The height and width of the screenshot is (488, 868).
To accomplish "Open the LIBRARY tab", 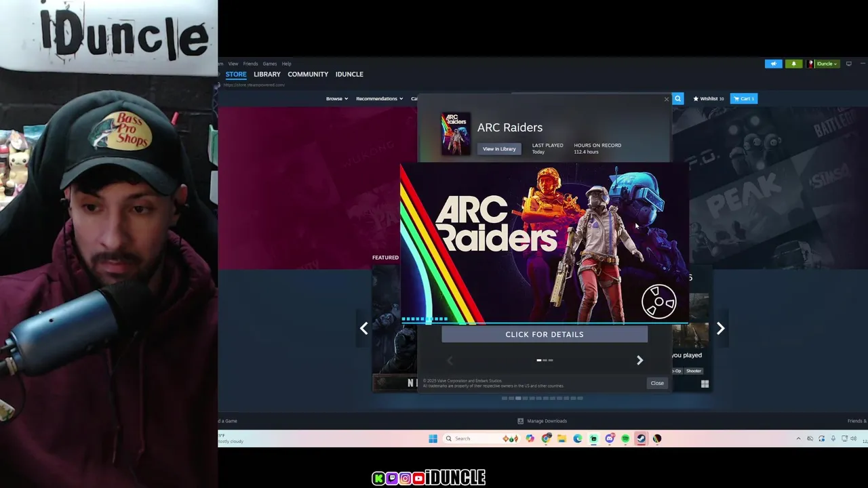I will (x=267, y=74).
